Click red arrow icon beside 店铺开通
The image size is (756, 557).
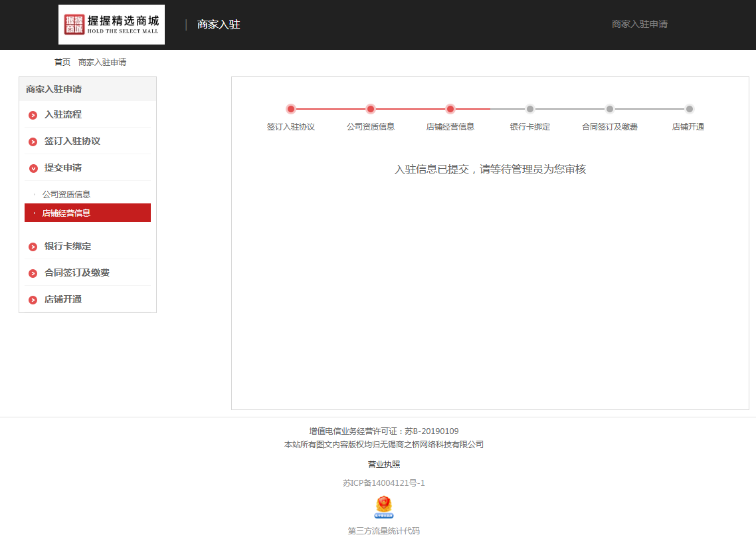(x=33, y=300)
